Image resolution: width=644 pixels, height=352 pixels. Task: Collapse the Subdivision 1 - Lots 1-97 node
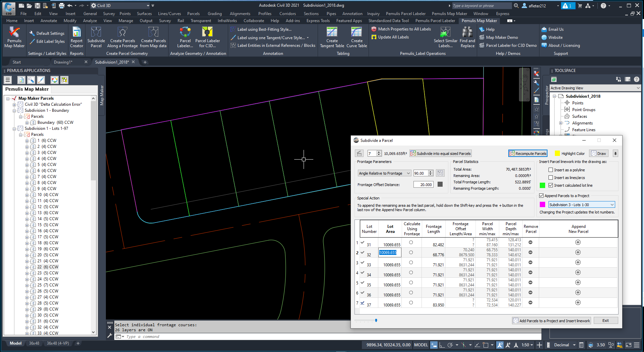[14, 128]
